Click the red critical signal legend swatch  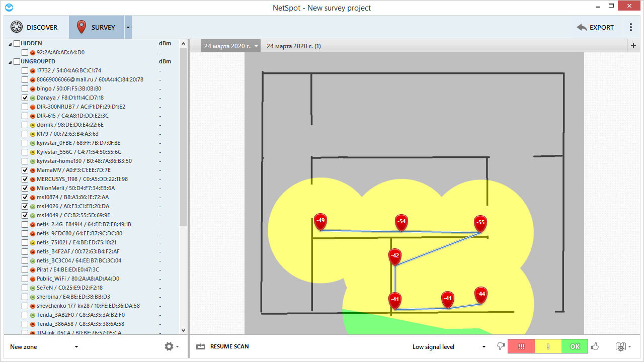[x=521, y=346]
